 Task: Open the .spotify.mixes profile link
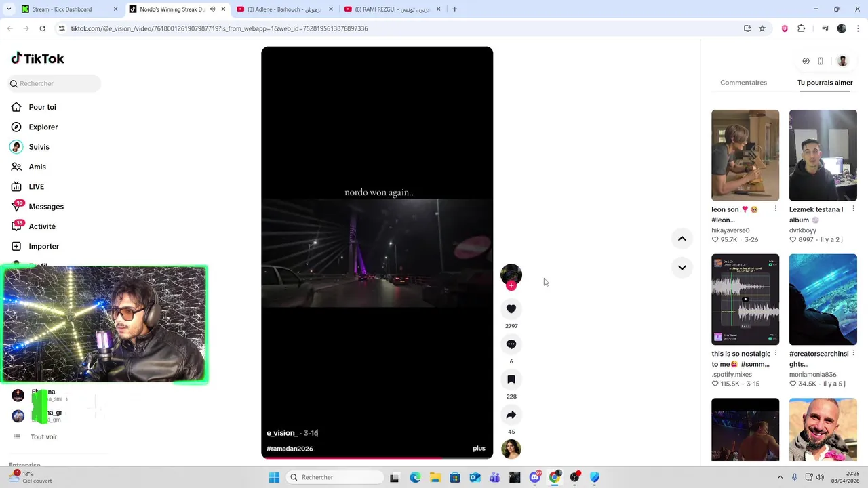(732, 374)
